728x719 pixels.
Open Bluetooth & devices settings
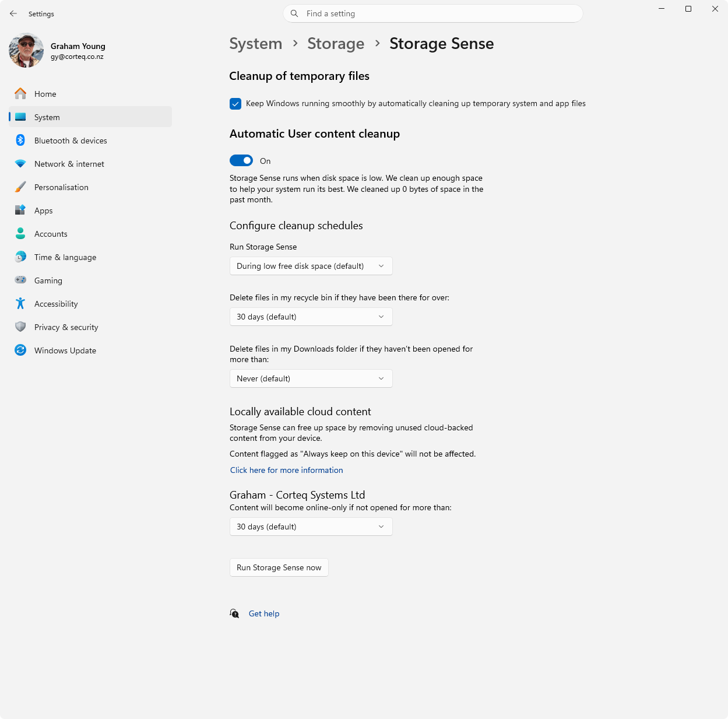click(x=90, y=141)
